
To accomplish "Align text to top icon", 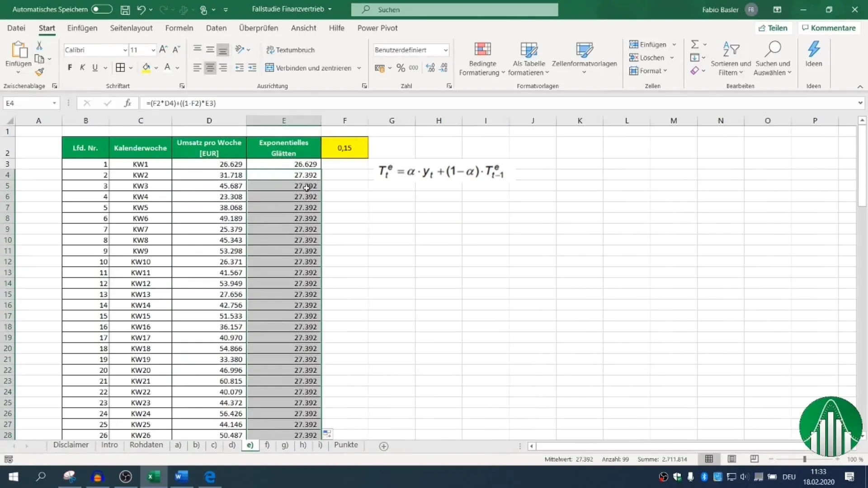I will tap(197, 49).
